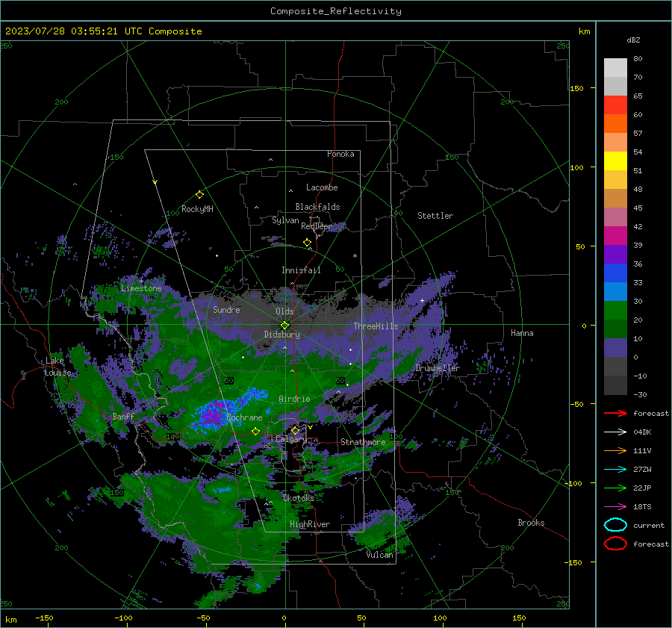Click the Strathmore town label
672x628 pixels.
[363, 442]
